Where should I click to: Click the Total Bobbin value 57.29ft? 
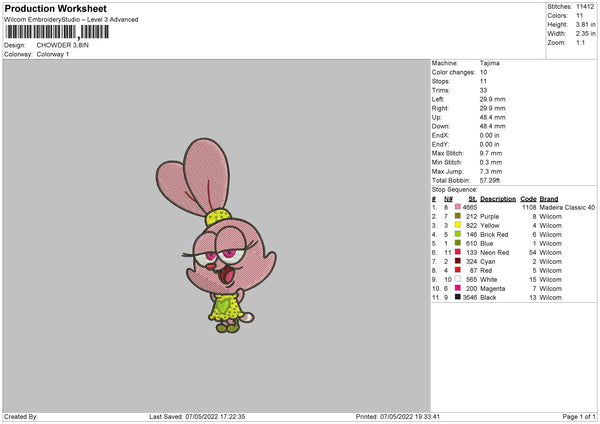pos(490,180)
